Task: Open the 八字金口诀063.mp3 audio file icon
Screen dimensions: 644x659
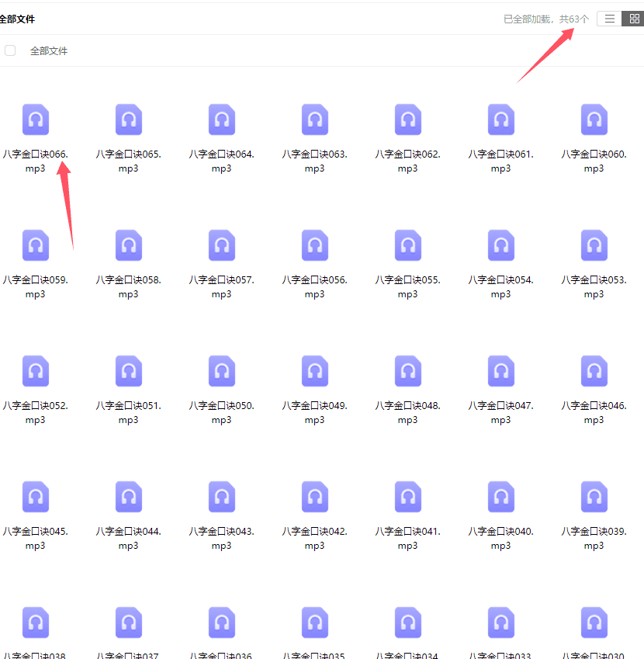Action: pos(315,120)
